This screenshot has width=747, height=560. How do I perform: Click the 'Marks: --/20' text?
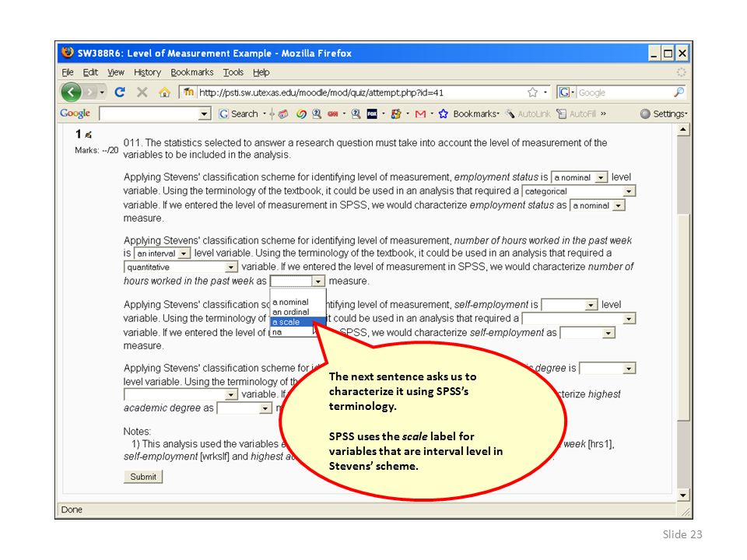point(96,150)
